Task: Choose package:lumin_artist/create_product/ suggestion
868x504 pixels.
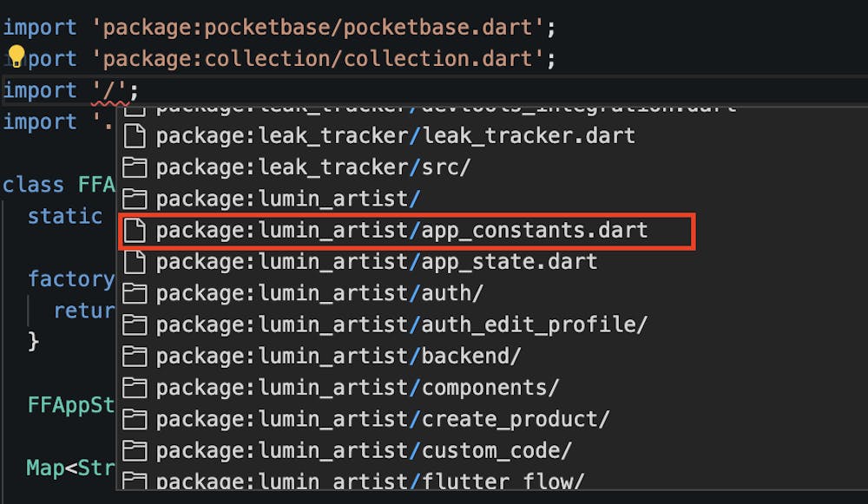Action: point(383,419)
